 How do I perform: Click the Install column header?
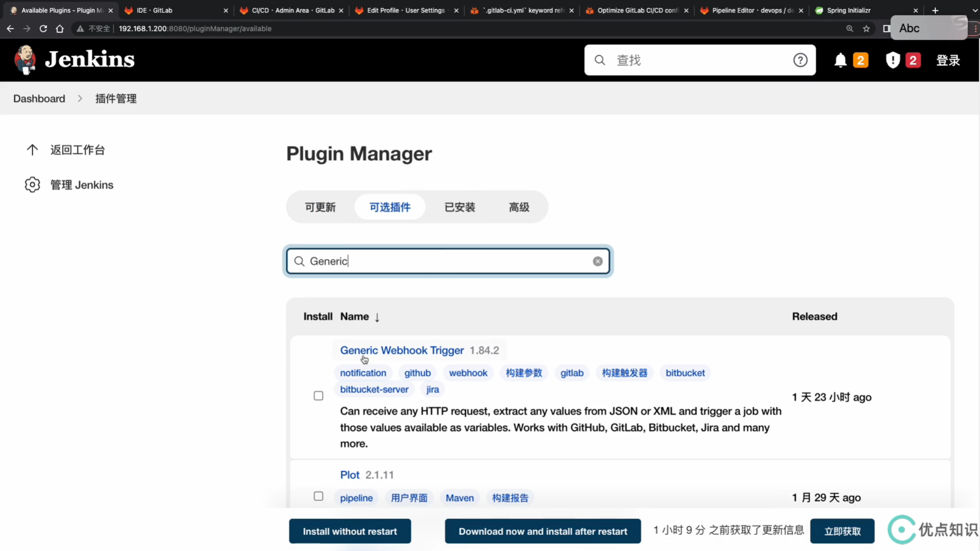[x=318, y=316]
